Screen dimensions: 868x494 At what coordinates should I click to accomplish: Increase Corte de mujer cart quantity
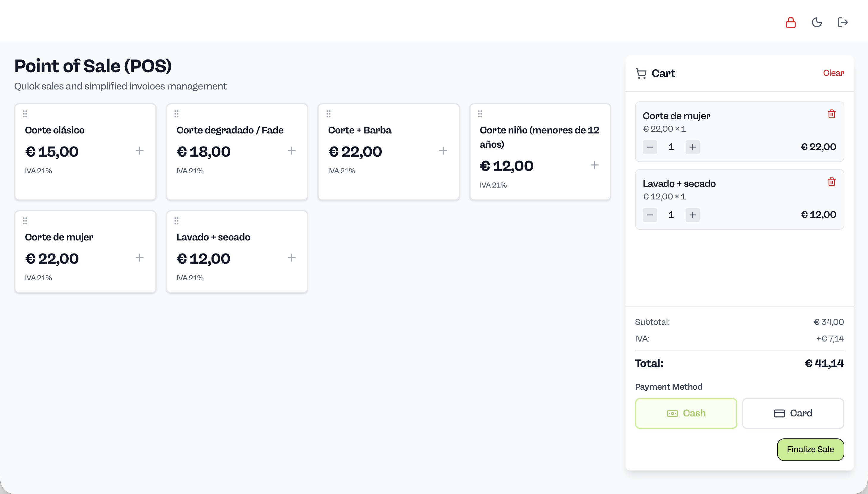click(692, 147)
